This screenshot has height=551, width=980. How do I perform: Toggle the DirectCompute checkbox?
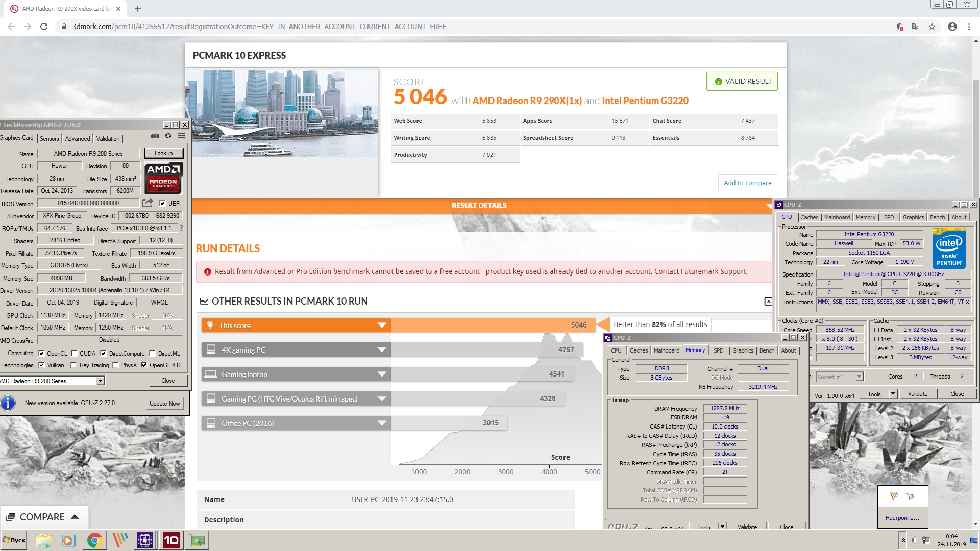[x=103, y=353]
